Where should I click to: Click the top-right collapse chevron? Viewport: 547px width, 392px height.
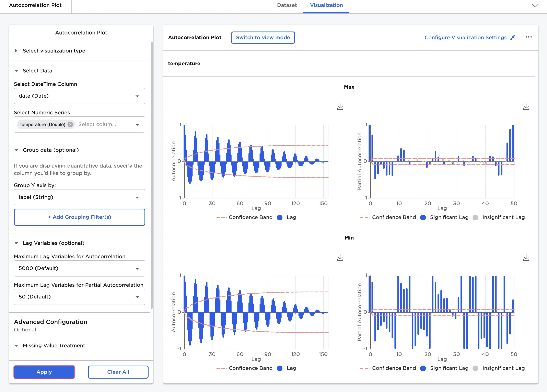535,5
